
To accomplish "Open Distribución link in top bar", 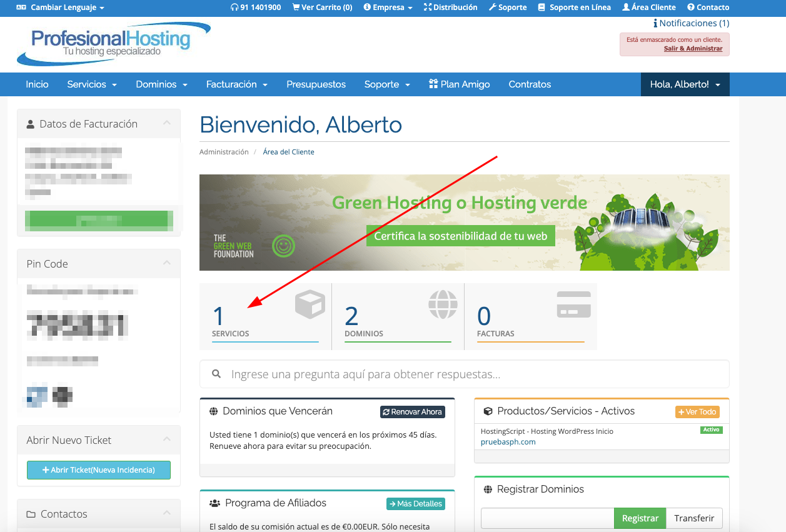I will (x=450, y=8).
